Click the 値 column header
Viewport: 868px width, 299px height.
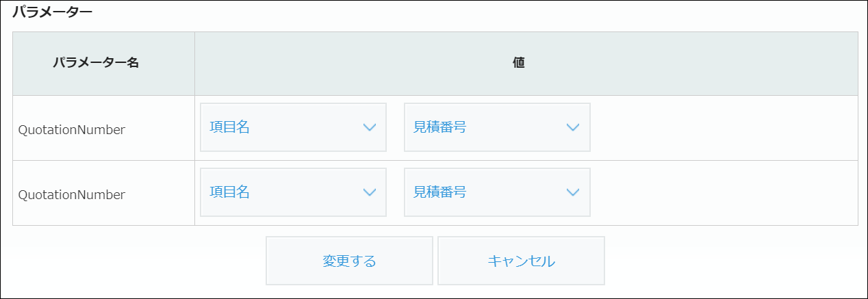[x=519, y=63]
